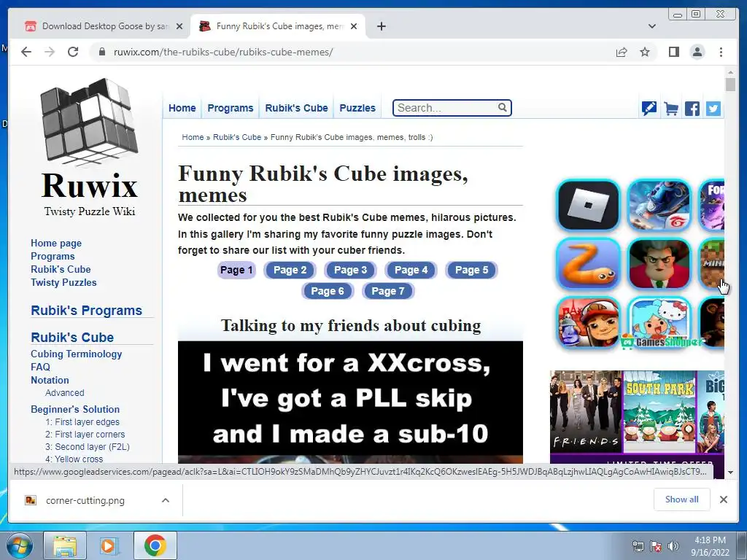Switch to the Download Desktop Goose tab
The image size is (747, 560).
click(x=102, y=26)
